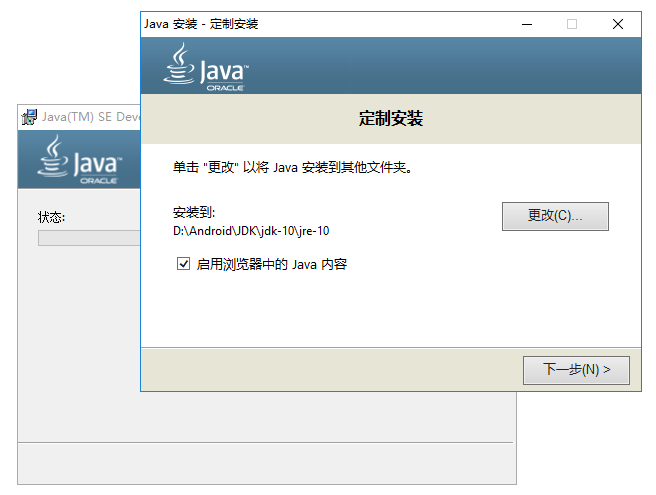Screen dimensions: 656x495
Task: Click the 定制安装 heading
Action: point(391,118)
